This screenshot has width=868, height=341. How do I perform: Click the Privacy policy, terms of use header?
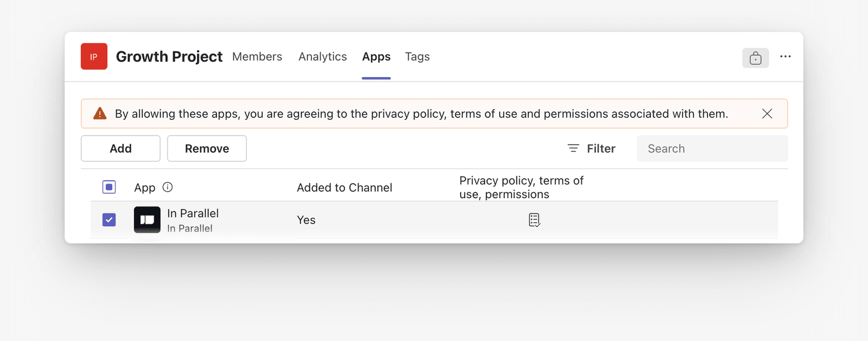pos(521,187)
